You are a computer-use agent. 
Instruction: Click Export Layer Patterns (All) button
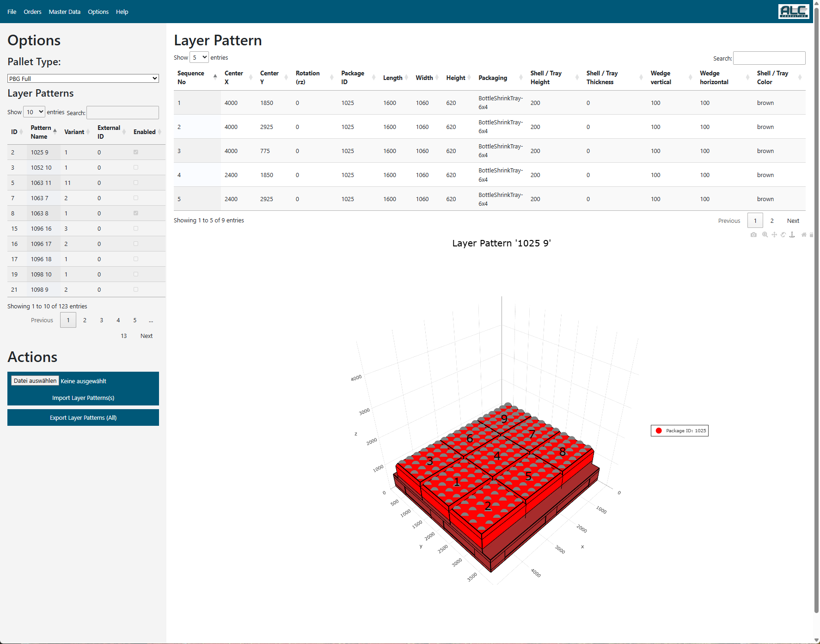click(83, 417)
